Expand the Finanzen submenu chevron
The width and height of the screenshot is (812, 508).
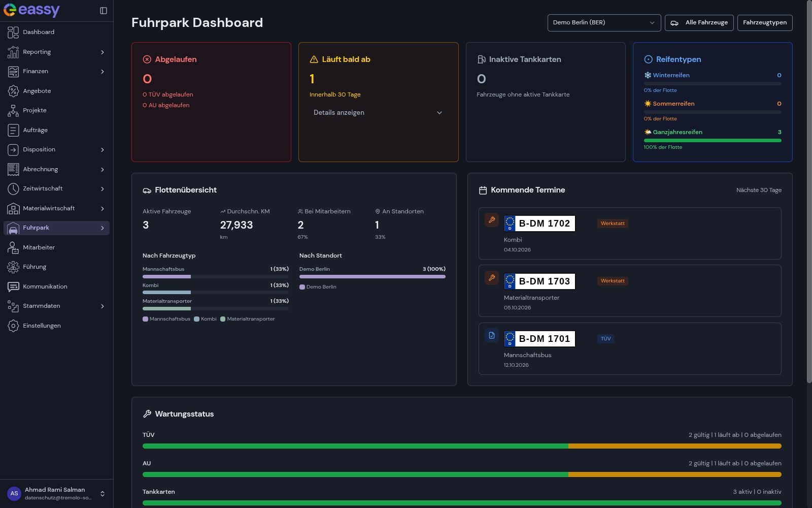click(x=103, y=72)
